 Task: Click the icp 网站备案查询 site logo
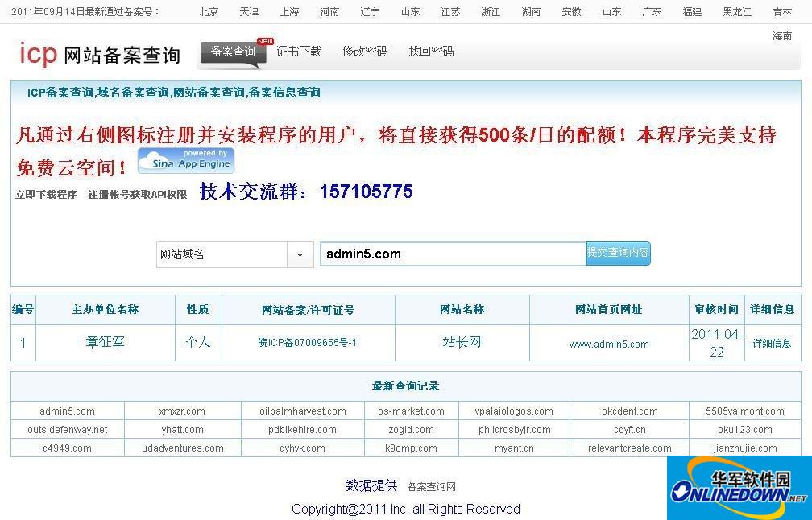pos(98,53)
